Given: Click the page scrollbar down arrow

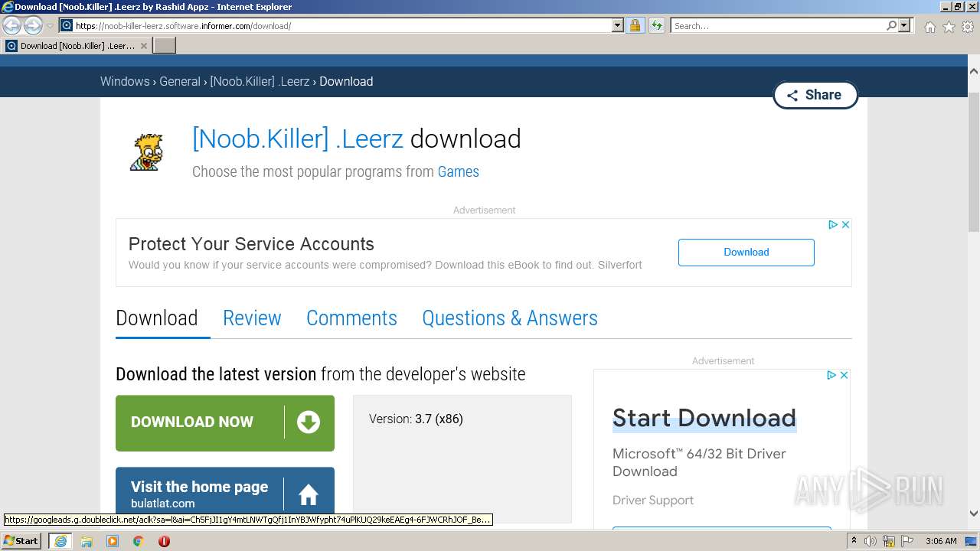Looking at the screenshot, I should tap(973, 514).
